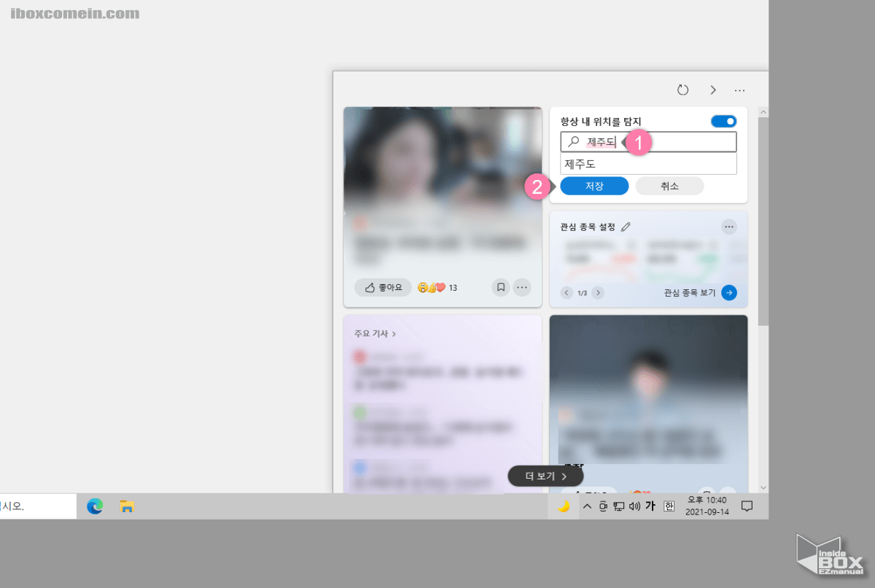Open File Explorer from taskbar

coord(128,506)
